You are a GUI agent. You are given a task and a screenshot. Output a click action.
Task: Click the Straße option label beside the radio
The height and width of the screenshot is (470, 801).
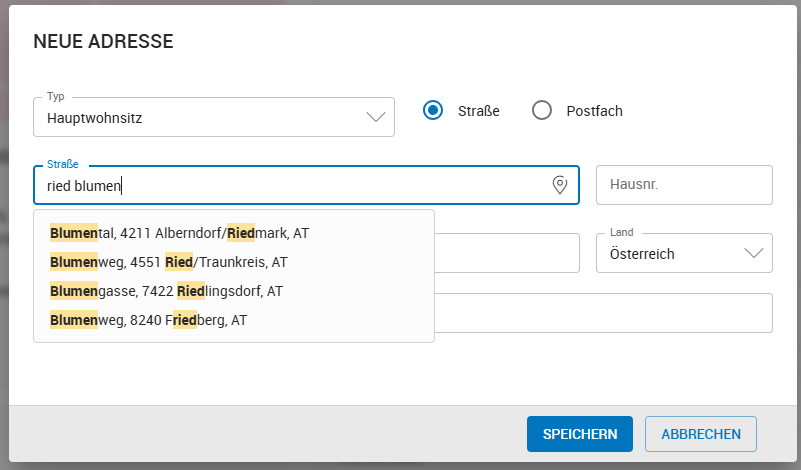point(479,111)
